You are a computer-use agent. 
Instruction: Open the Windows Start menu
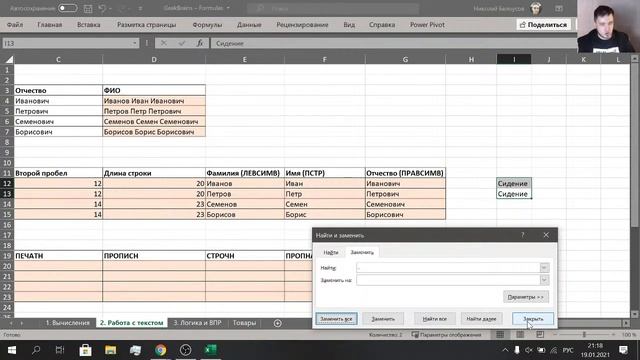pos(12,350)
